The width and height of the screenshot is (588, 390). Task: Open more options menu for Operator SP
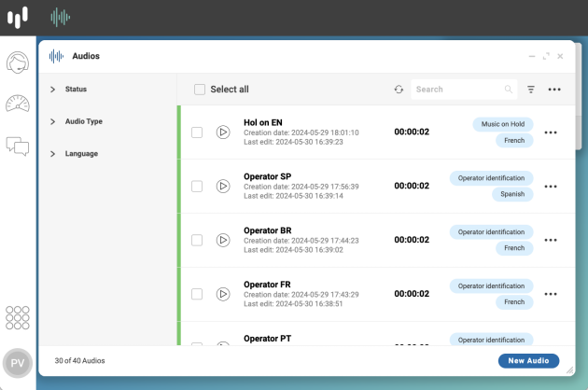pos(551,187)
